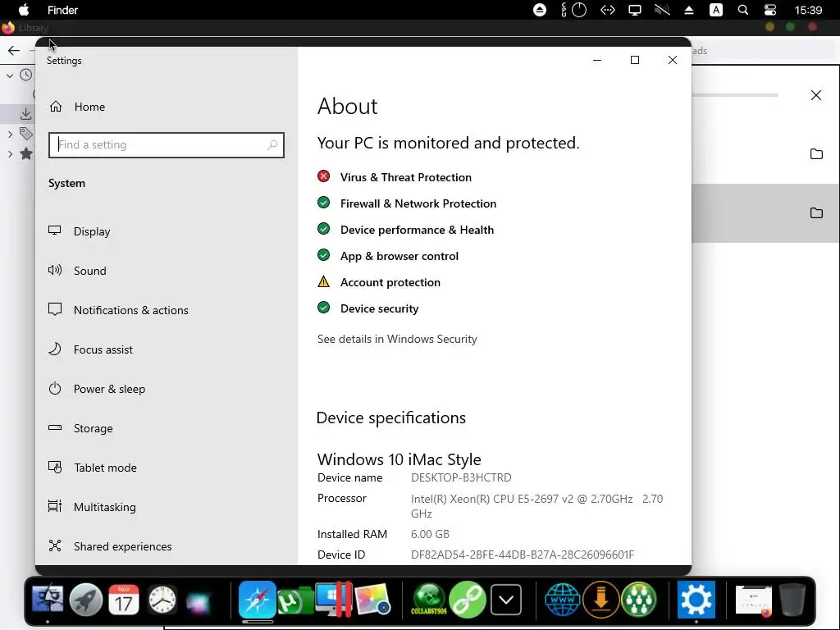840x630 pixels.
Task: Expand the dock chevron down box
Action: click(x=505, y=600)
